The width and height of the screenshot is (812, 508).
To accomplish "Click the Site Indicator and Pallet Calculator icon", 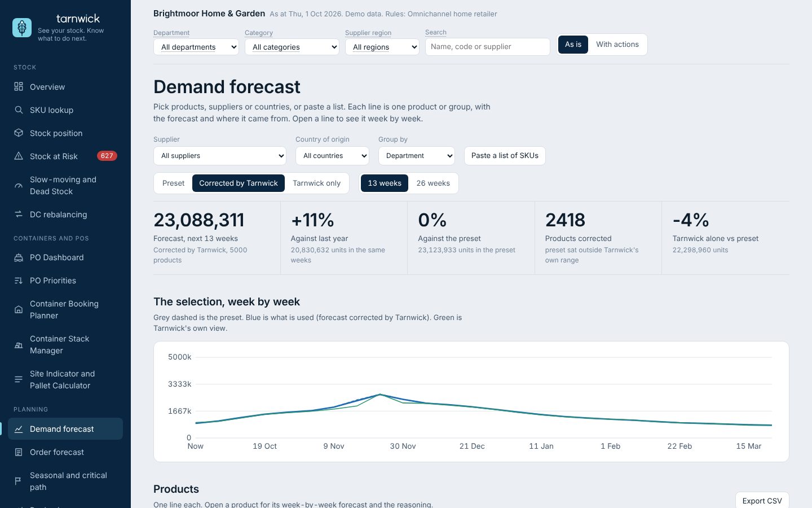I will tap(19, 379).
